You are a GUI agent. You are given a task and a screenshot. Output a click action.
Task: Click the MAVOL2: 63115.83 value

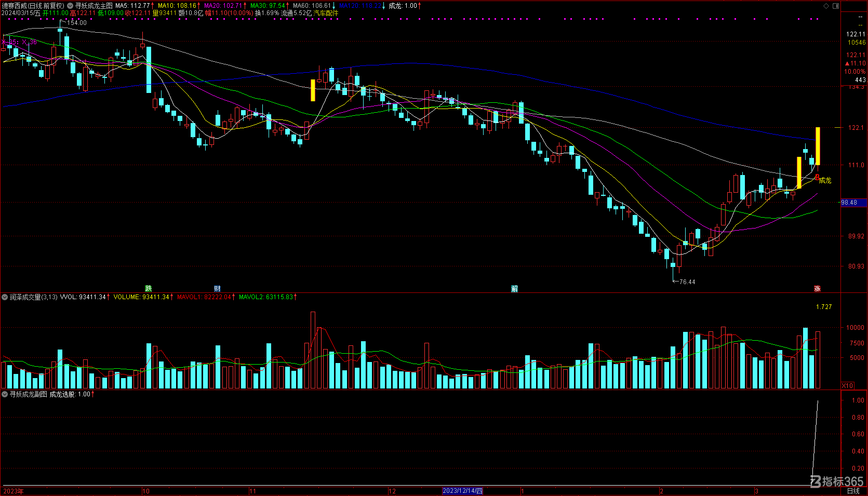pyautogui.click(x=266, y=297)
